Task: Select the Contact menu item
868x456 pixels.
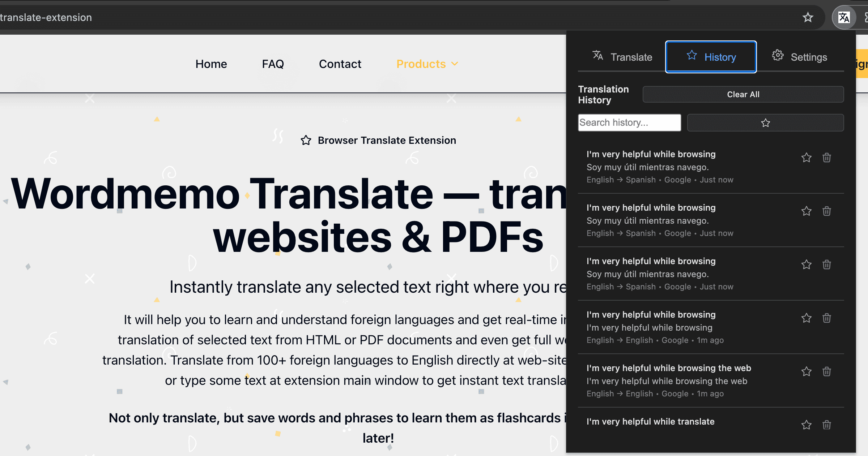Action: (x=340, y=64)
